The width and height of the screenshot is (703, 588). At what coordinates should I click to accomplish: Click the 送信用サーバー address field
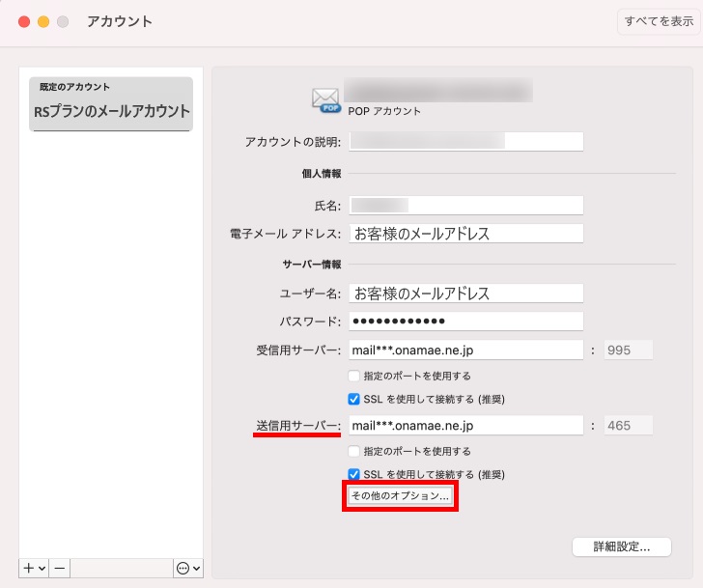tap(466, 425)
